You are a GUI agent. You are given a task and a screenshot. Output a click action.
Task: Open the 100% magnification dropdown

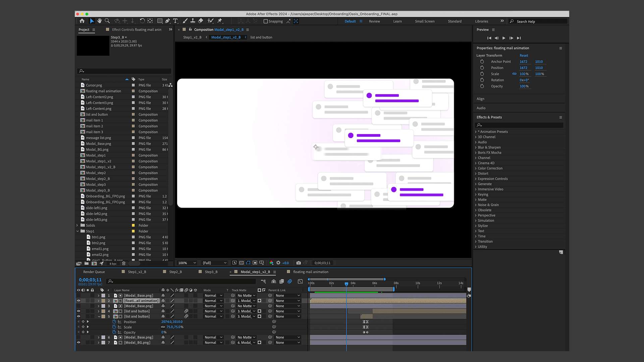[187, 263]
